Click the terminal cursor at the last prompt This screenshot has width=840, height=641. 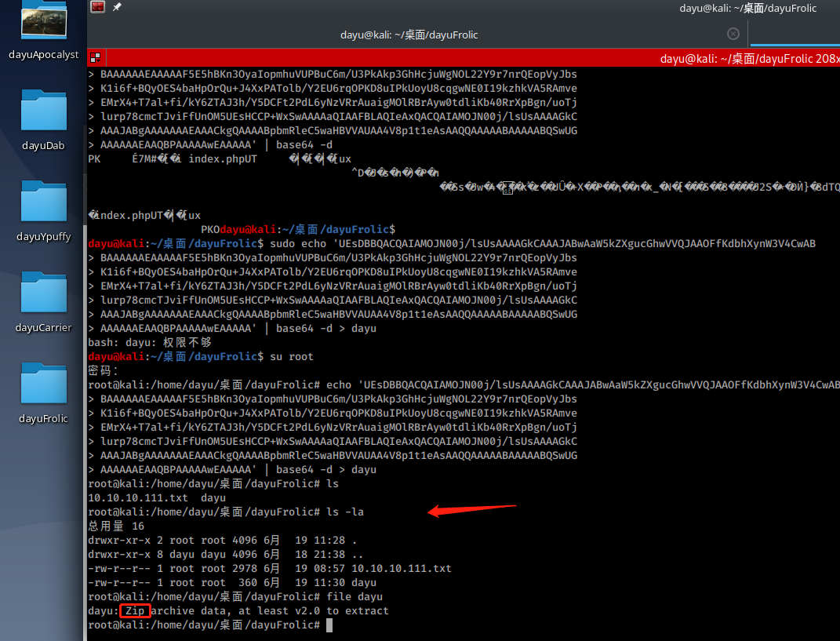329,625
